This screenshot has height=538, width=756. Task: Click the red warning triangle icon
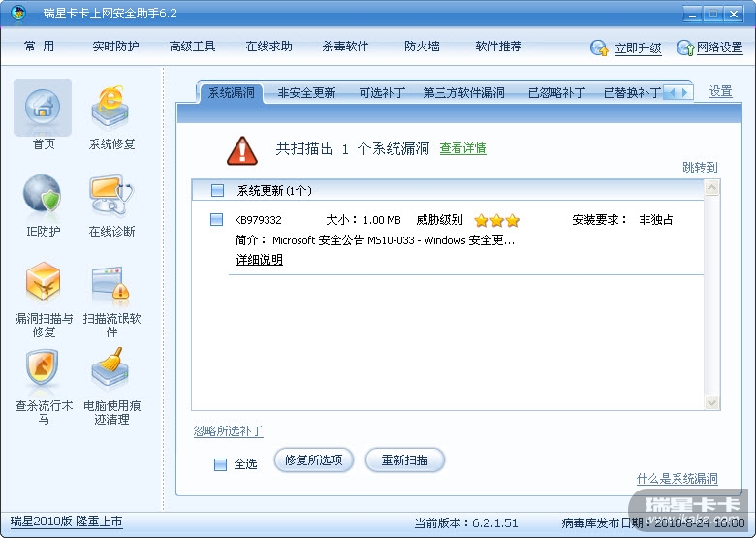tap(242, 150)
